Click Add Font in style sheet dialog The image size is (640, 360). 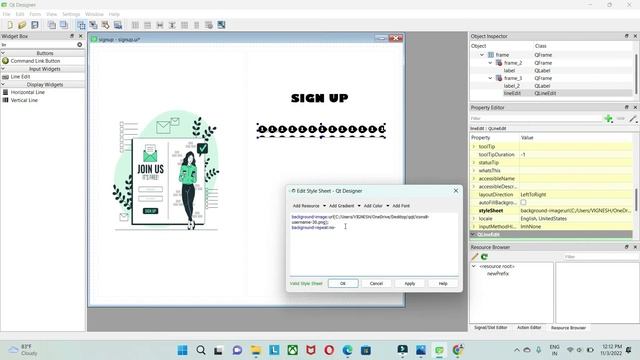click(x=401, y=206)
